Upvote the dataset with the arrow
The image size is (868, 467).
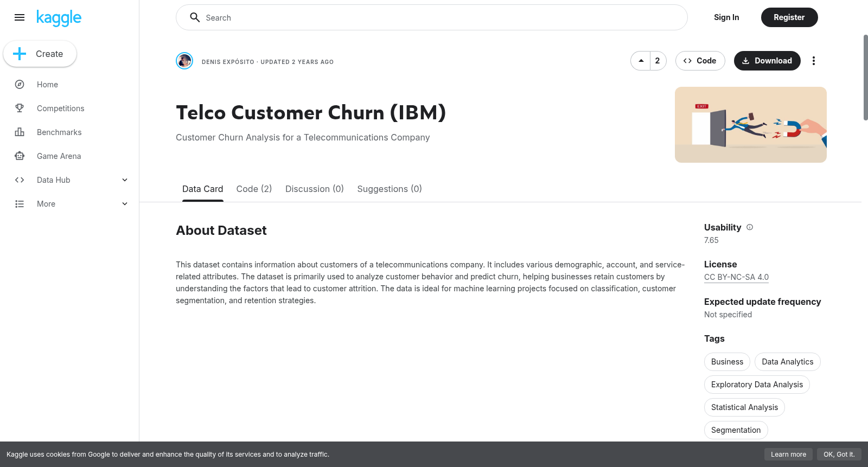pyautogui.click(x=641, y=61)
